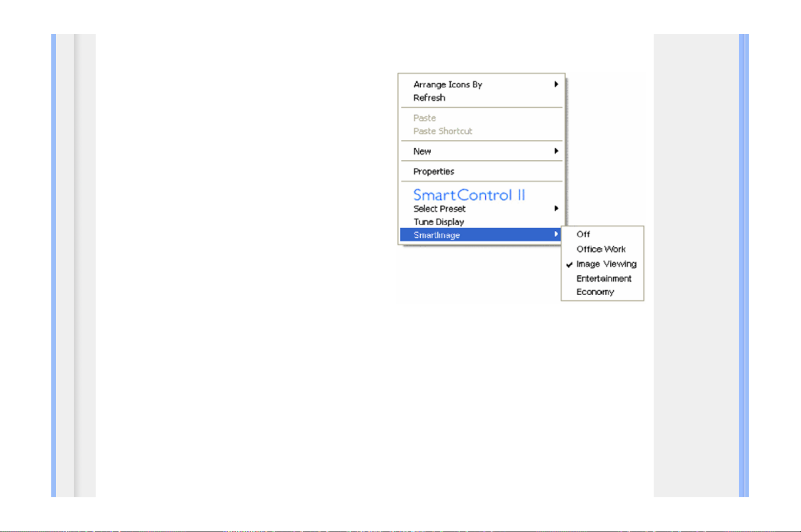Select the New menu item label
The width and height of the screenshot is (801, 532).
(x=422, y=151)
